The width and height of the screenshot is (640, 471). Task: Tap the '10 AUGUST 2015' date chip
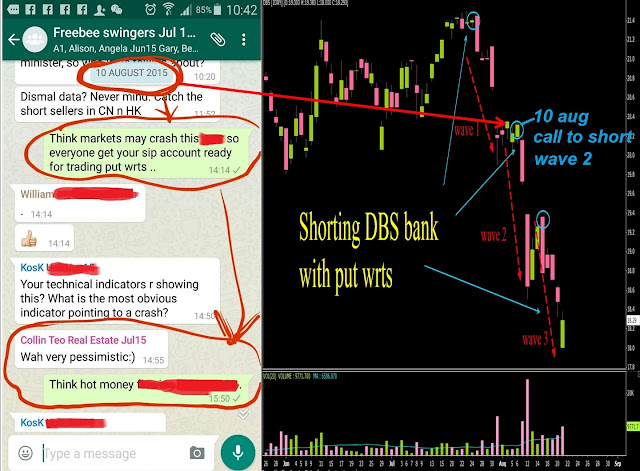[131, 73]
